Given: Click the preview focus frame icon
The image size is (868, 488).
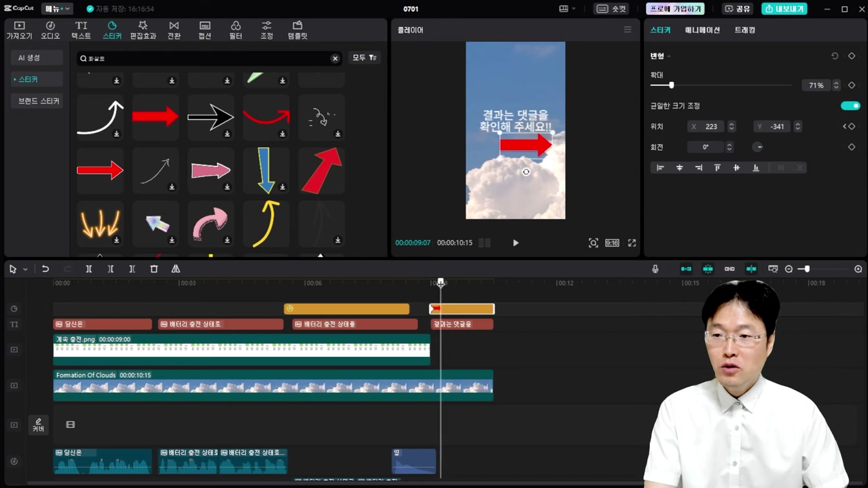Looking at the screenshot, I should pyautogui.click(x=593, y=243).
